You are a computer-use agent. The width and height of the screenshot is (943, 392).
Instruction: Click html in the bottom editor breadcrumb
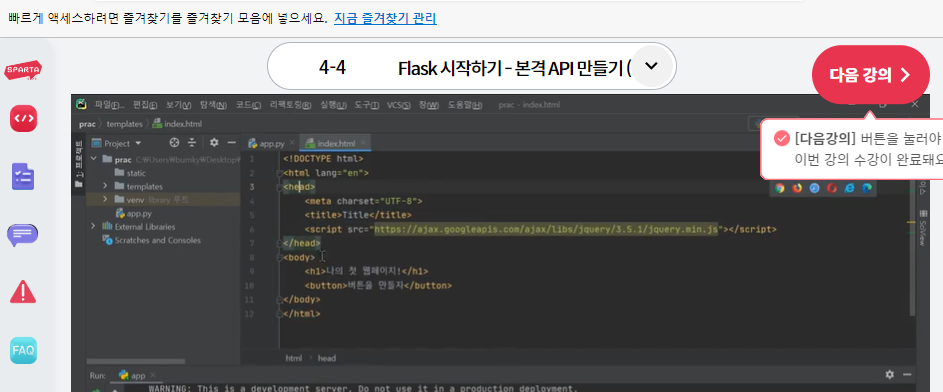click(293, 358)
